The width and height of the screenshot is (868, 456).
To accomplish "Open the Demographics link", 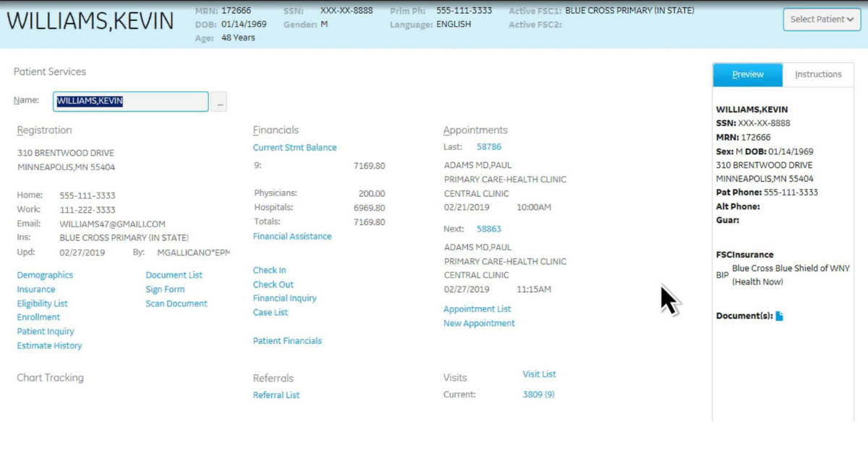I will click(x=45, y=275).
